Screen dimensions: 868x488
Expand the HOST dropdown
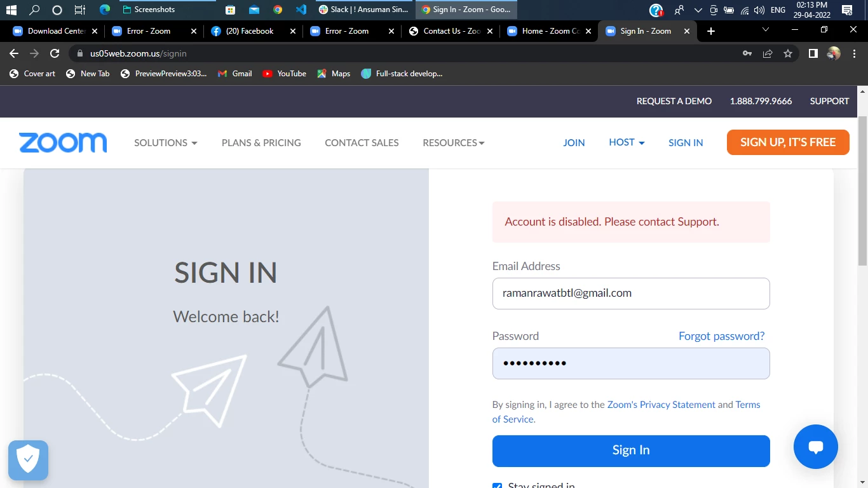click(627, 142)
